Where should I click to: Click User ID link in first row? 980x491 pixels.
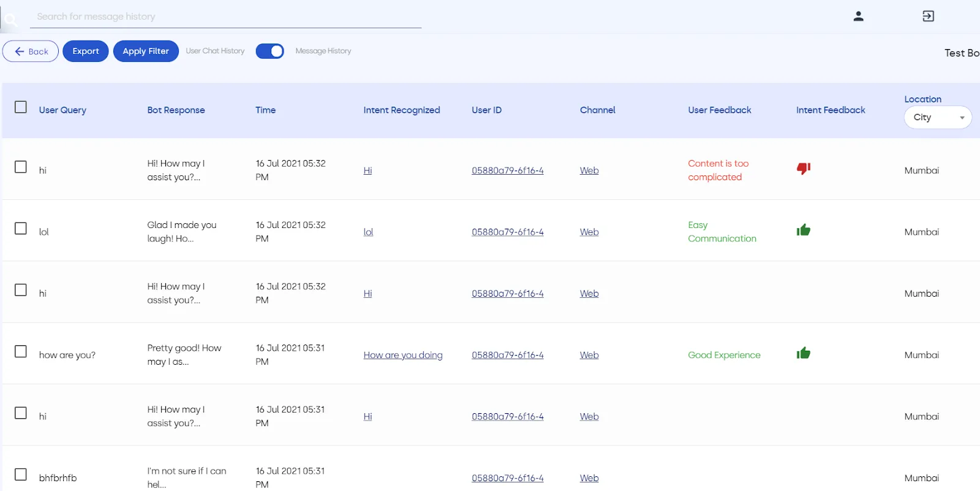pyautogui.click(x=508, y=170)
